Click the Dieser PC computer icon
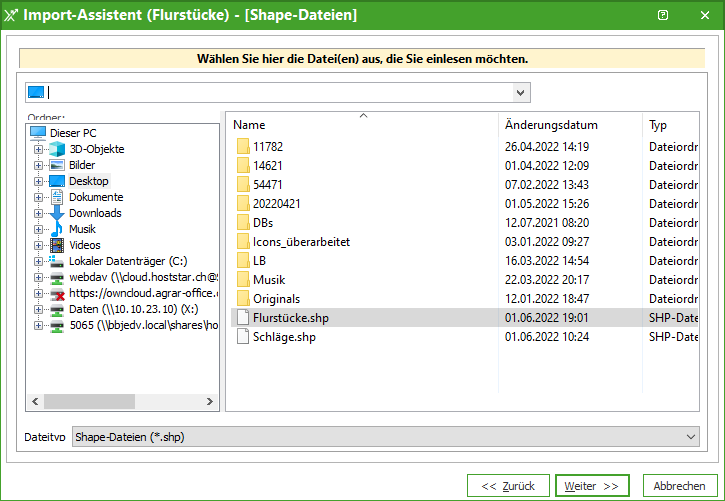 [x=38, y=133]
